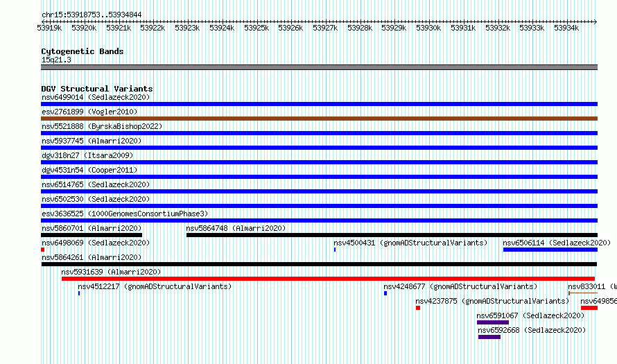Click the 53920k ruler position label
Viewport: 617px width, 364px height.
pyautogui.click(x=84, y=28)
